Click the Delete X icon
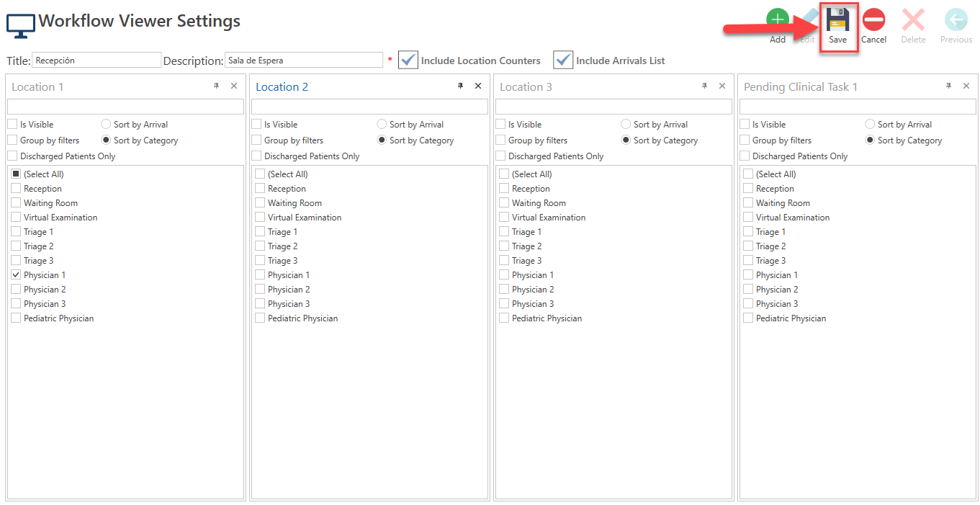 (x=913, y=19)
